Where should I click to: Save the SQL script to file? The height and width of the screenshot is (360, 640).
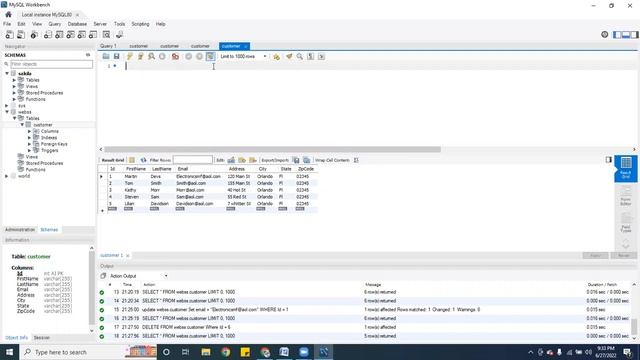tap(117, 56)
